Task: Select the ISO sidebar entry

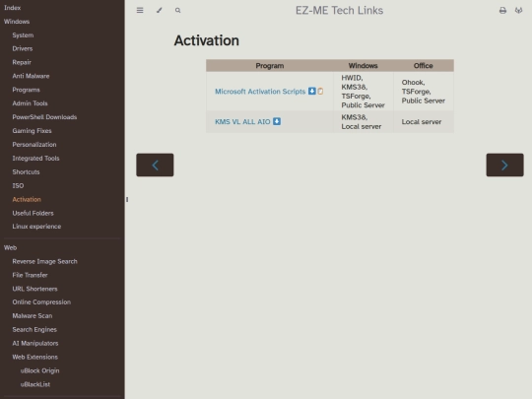Action: pyautogui.click(x=18, y=185)
